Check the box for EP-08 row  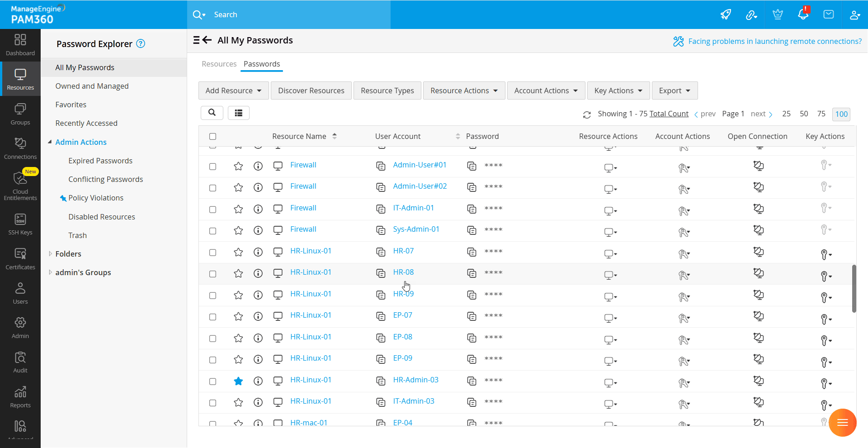point(212,338)
